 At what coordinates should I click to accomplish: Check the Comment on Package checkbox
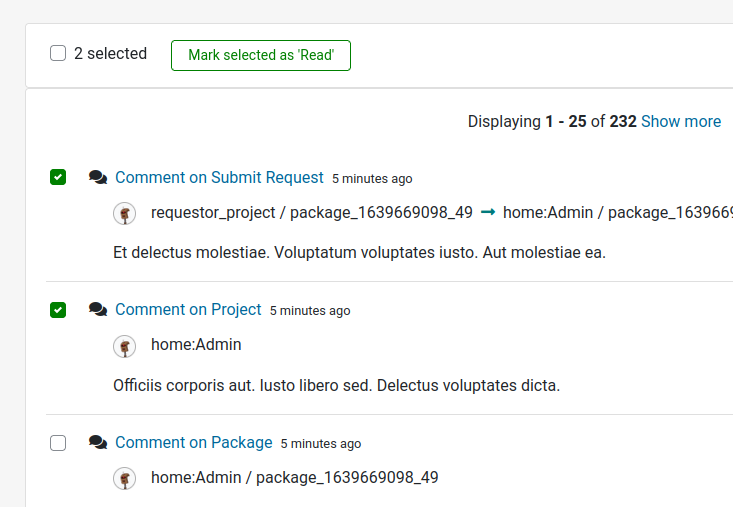pyautogui.click(x=58, y=443)
